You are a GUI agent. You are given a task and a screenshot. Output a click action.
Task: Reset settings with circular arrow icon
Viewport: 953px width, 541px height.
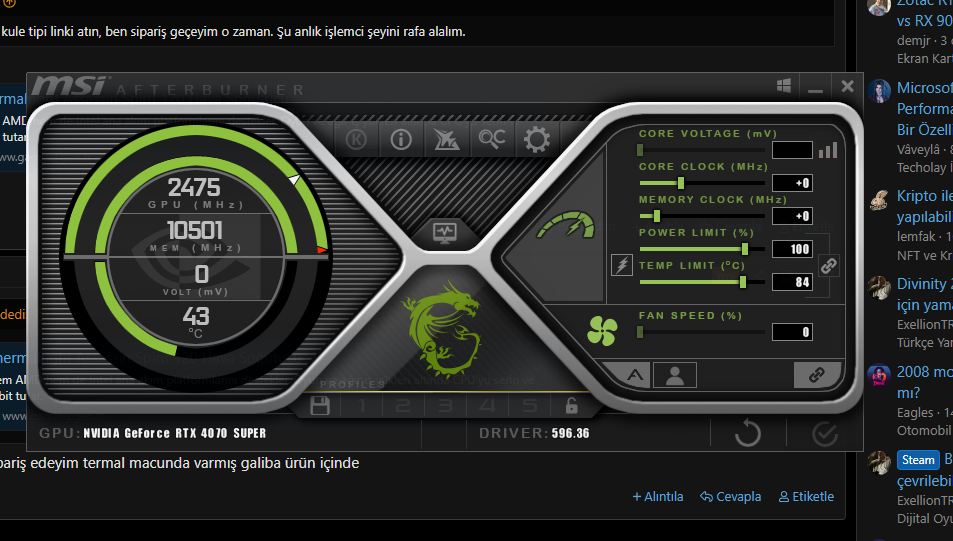tap(748, 433)
